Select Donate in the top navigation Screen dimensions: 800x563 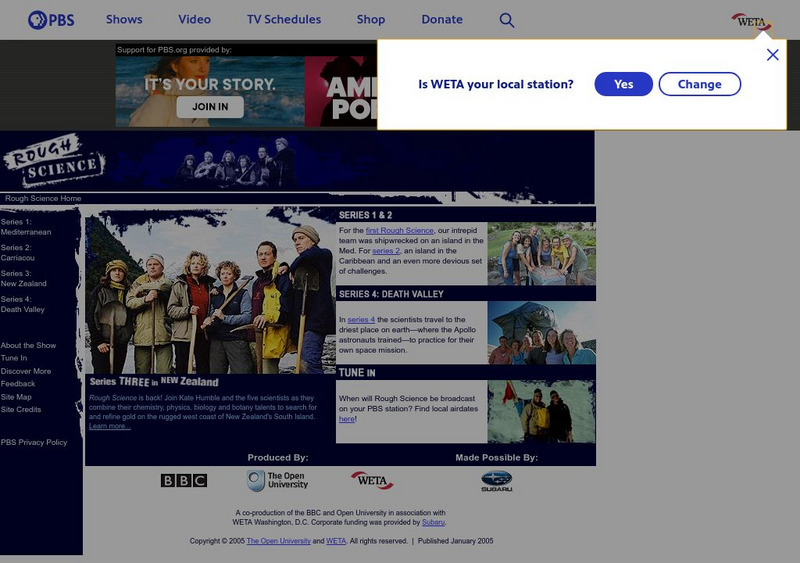point(442,19)
